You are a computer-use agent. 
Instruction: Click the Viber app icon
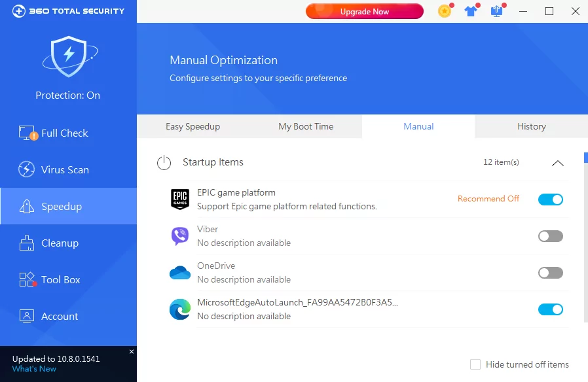pyautogui.click(x=180, y=236)
